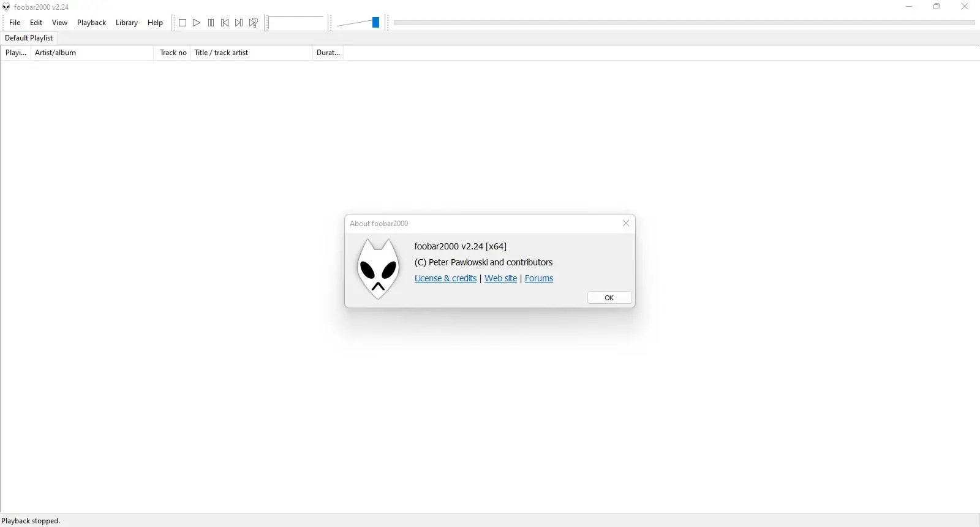Open the View menu

pyautogui.click(x=59, y=23)
